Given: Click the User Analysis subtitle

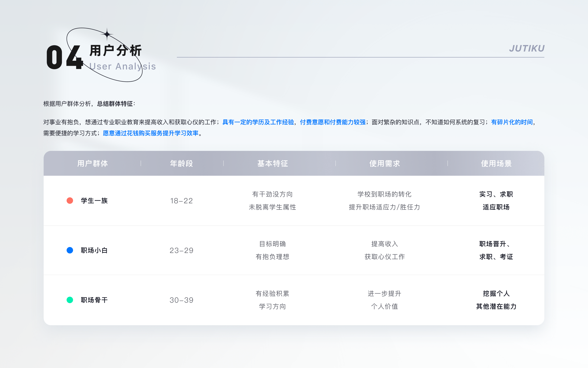Looking at the screenshot, I should [x=122, y=66].
